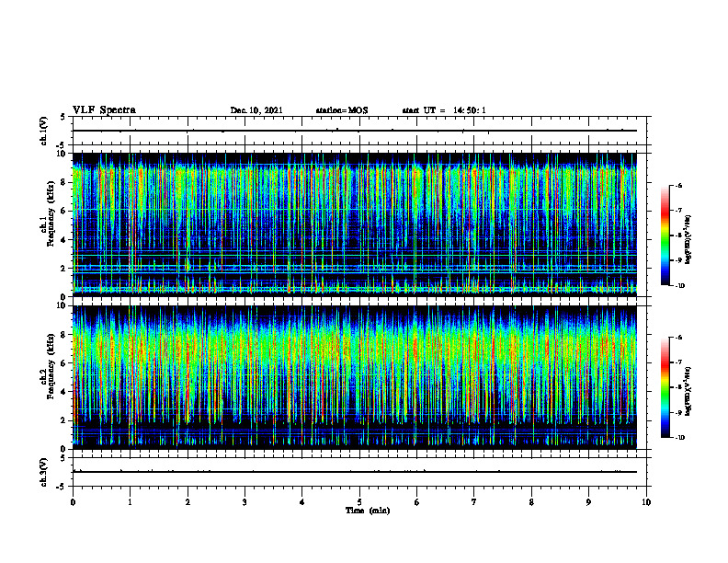
Task: Click the "6" tick label on Time axis
Action: 417,502
